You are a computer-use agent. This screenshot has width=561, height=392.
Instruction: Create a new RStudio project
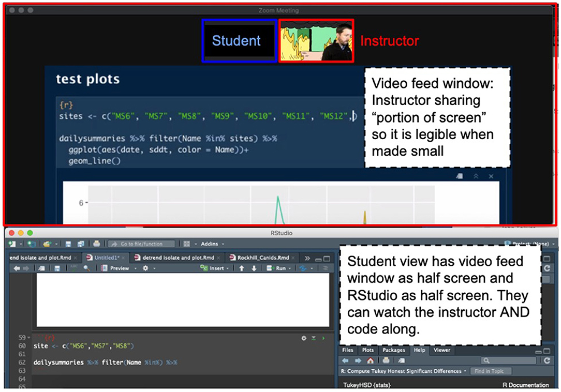(x=32, y=244)
